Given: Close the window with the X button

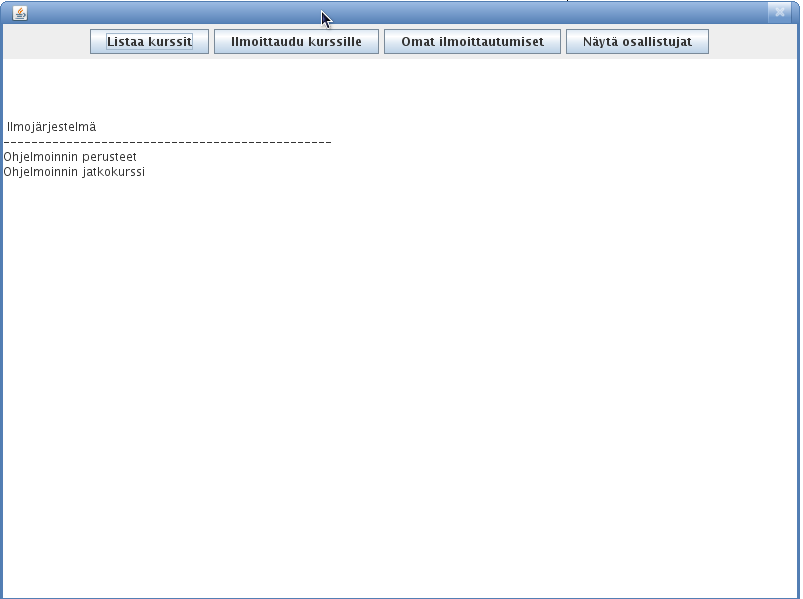Looking at the screenshot, I should pyautogui.click(x=779, y=12).
